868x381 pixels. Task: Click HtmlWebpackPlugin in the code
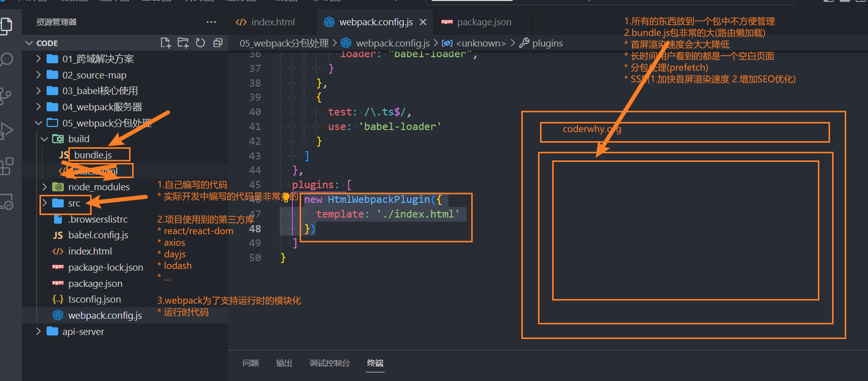(379, 199)
